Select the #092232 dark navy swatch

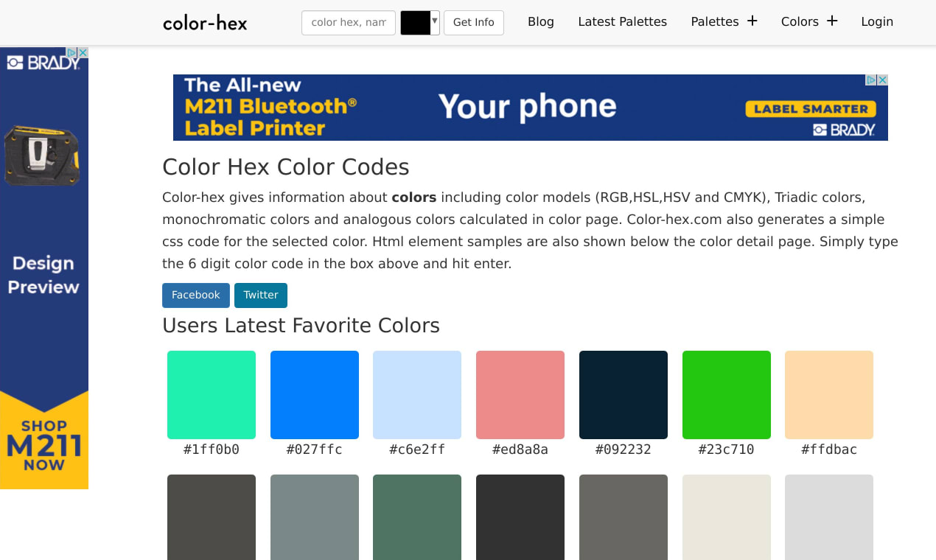pos(624,395)
